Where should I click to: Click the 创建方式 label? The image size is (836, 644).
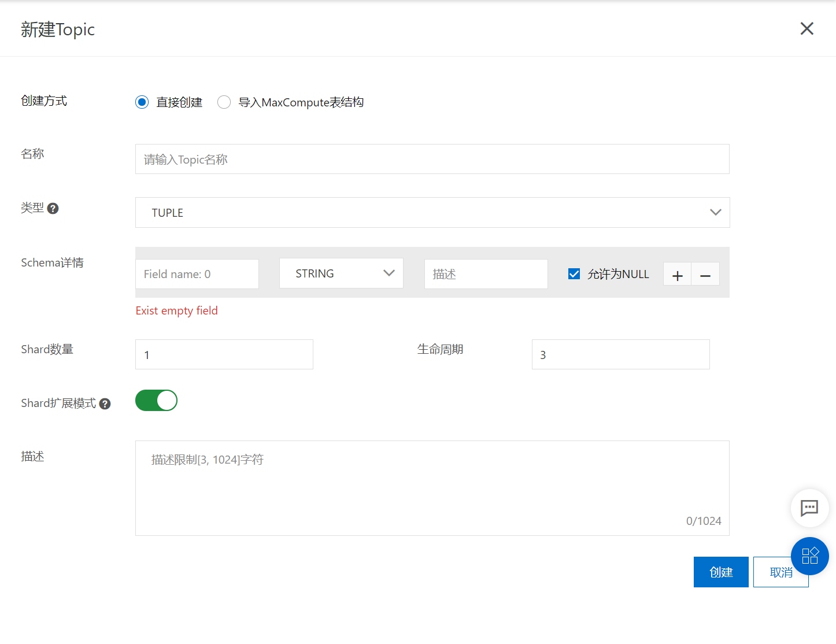coord(44,101)
